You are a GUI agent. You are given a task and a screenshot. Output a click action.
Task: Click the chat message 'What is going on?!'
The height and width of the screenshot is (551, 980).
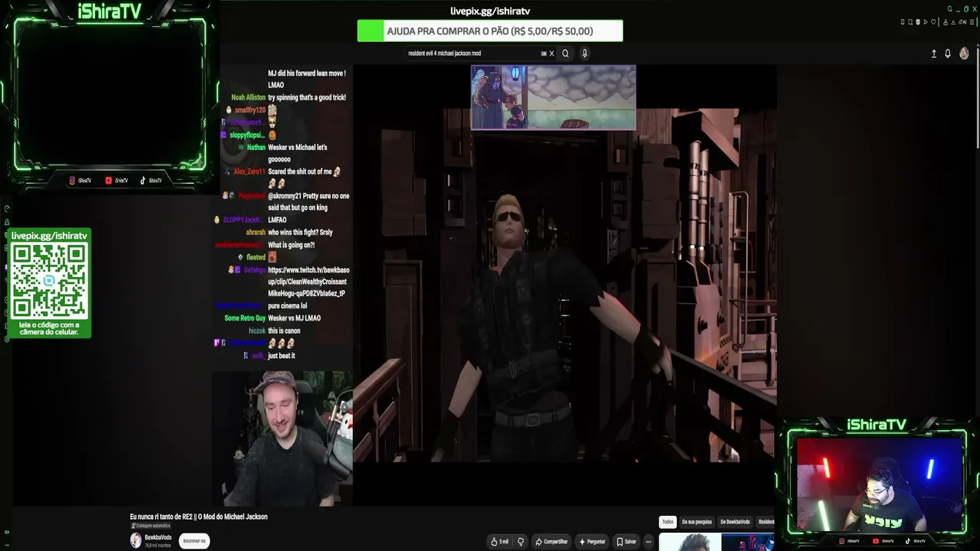tap(291, 245)
